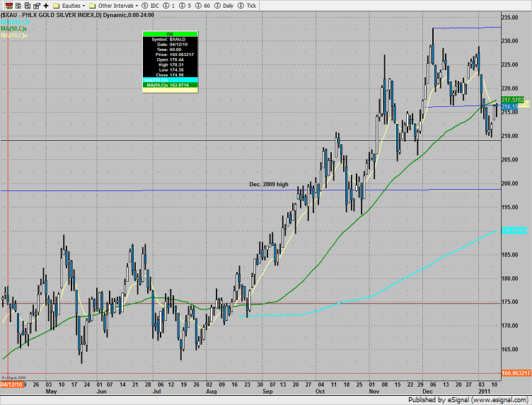Viewport: 532px width, 405px height.
Task: Click the MA(200,C)s cyan row in the data window
Action: click(x=170, y=80)
